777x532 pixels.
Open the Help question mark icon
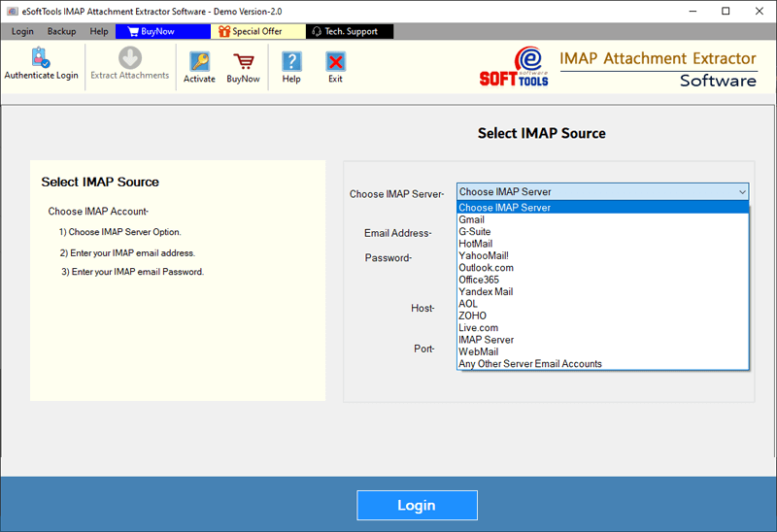point(291,61)
